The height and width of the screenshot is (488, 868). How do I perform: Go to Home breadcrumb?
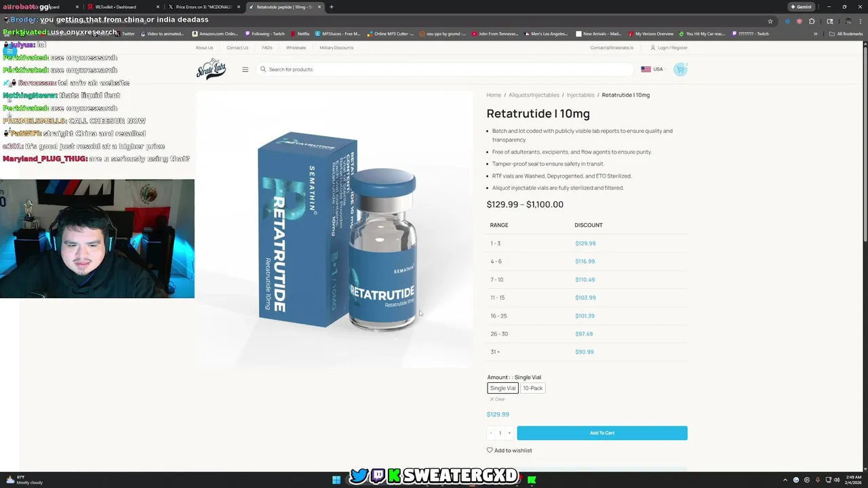pyautogui.click(x=494, y=95)
